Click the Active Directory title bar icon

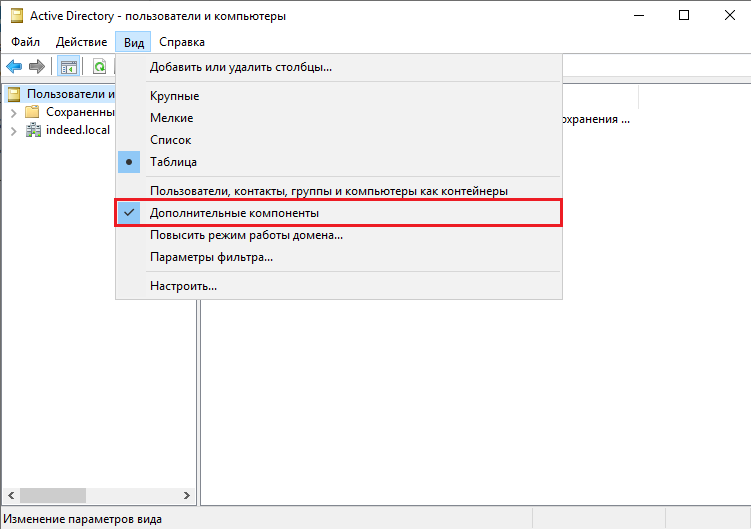[15, 16]
